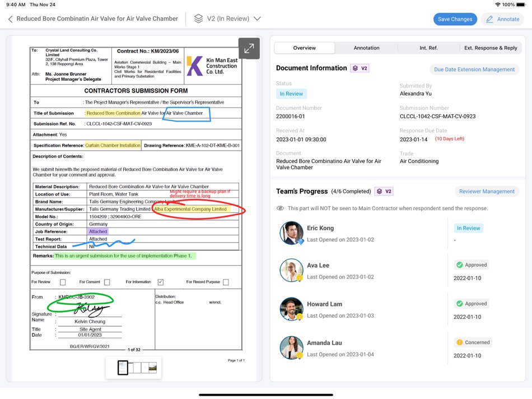Click the Wi-Fi icon in status bar
The height and width of the screenshot is (399, 532).
pos(498,4)
